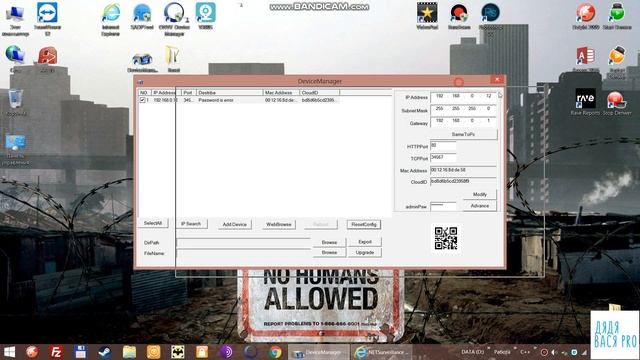Open Steam from the taskbar

tap(104, 352)
